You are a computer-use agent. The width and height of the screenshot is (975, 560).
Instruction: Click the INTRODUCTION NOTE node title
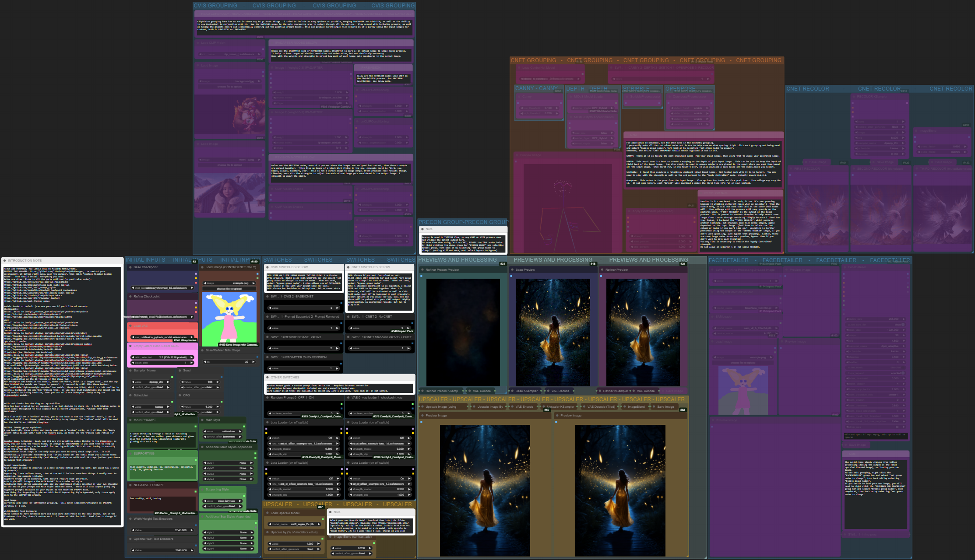[x=25, y=261]
